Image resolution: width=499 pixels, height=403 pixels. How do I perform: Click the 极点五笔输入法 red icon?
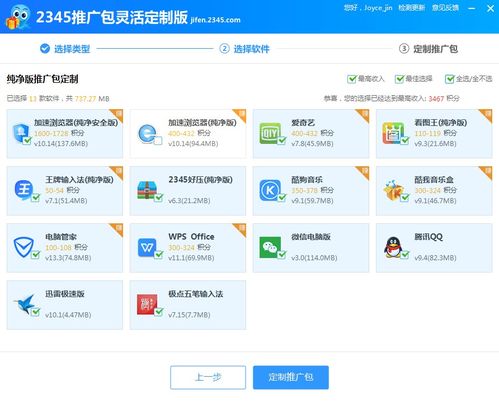(147, 304)
